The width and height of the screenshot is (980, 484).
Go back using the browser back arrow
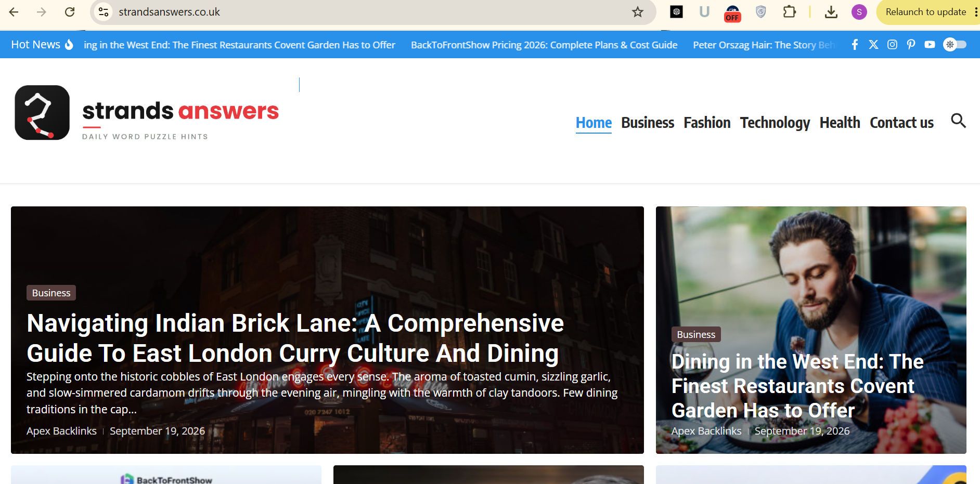point(14,12)
